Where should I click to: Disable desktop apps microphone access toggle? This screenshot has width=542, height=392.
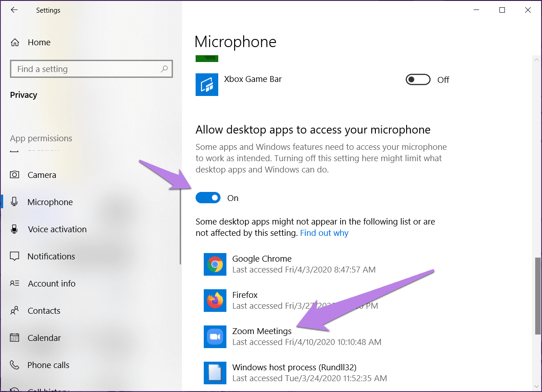click(x=208, y=198)
